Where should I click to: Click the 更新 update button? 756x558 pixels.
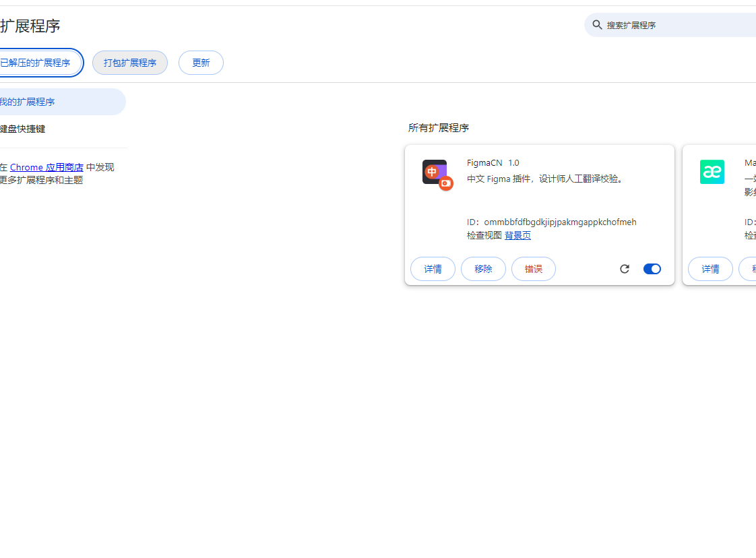point(201,63)
